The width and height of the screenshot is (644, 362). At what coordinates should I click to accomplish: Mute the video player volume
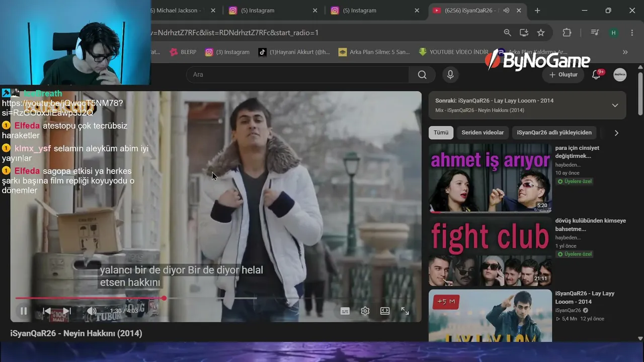point(92,311)
